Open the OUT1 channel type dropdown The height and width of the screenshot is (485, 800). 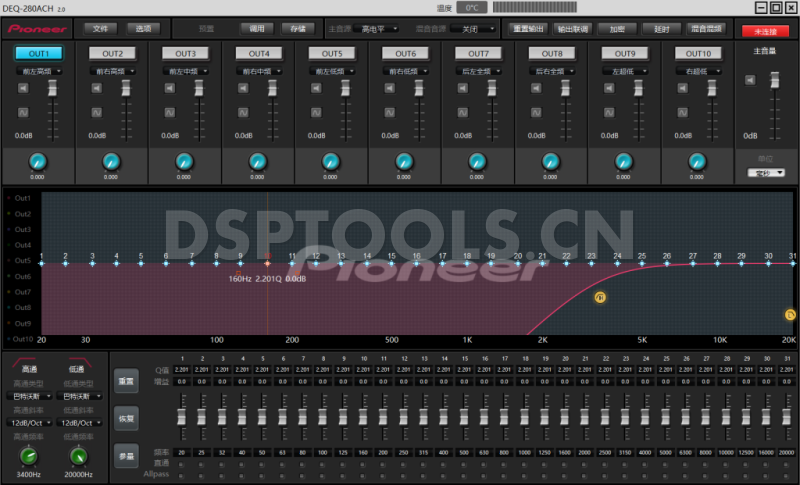39,72
